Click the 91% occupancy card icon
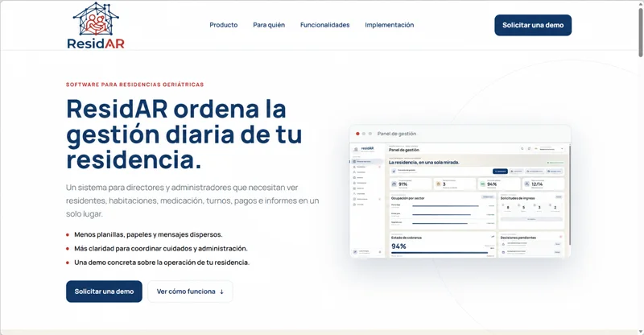The height and width of the screenshot is (335, 644). pyautogui.click(x=394, y=184)
